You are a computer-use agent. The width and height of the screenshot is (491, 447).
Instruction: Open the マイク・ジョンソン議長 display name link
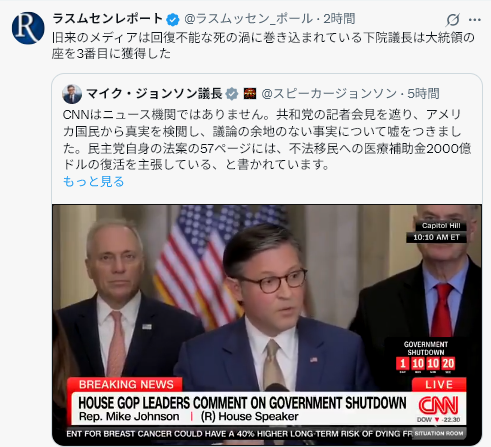(x=154, y=94)
